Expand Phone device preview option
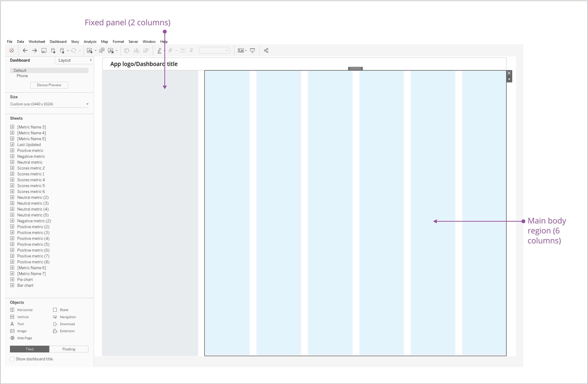This screenshot has width=588, height=384. click(x=22, y=75)
